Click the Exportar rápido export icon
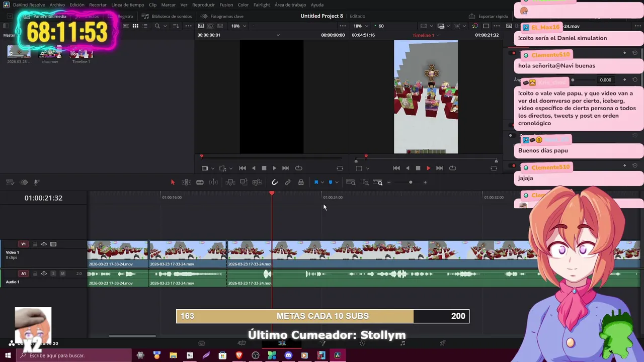This screenshot has height=362, width=644. click(471, 16)
